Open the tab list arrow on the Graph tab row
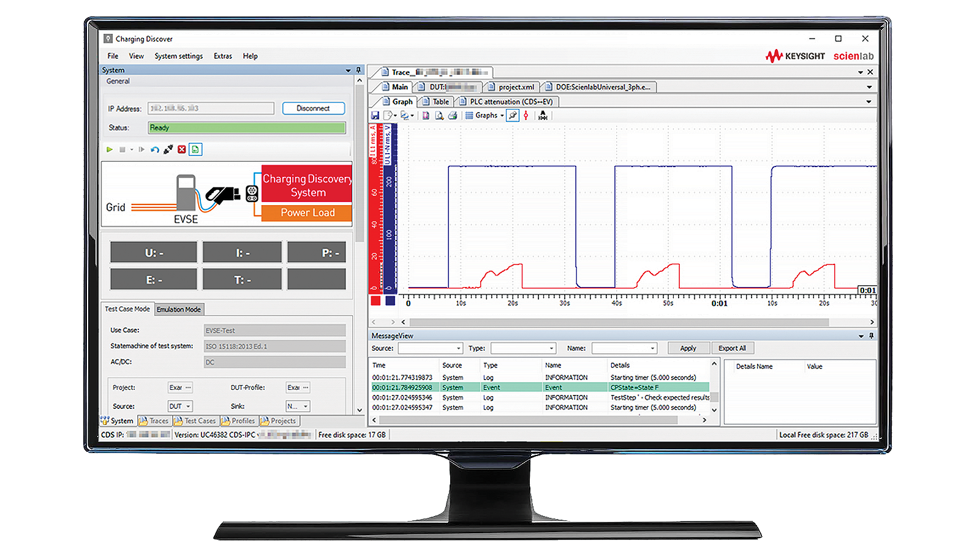 pyautogui.click(x=869, y=102)
